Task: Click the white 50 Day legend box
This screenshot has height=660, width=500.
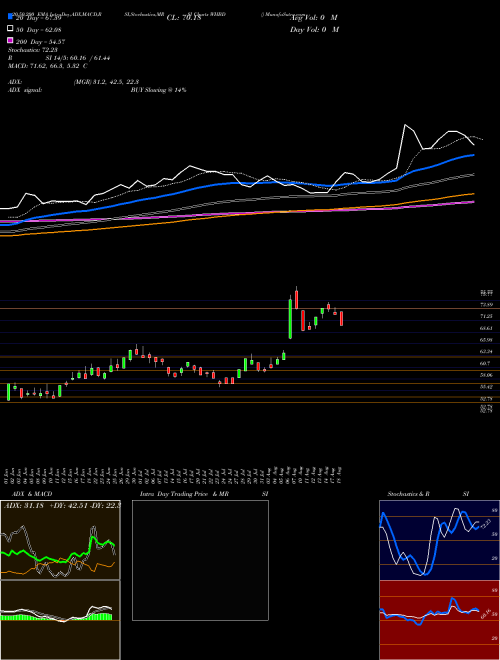Action: pyautogui.click(x=11, y=29)
